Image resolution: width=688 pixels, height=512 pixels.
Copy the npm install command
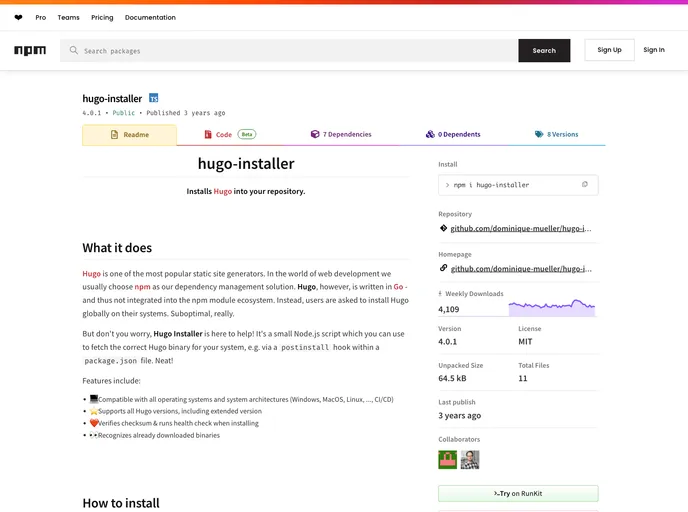point(584,185)
